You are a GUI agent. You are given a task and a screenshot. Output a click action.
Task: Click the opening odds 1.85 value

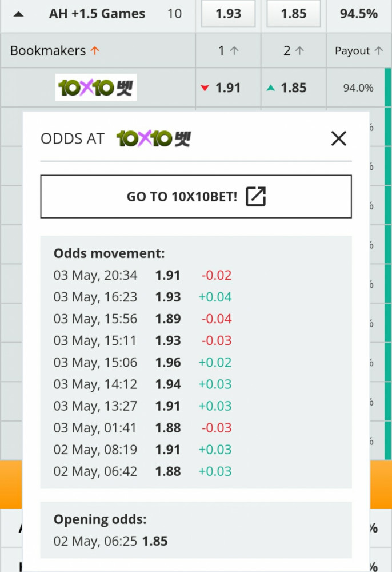tap(155, 541)
